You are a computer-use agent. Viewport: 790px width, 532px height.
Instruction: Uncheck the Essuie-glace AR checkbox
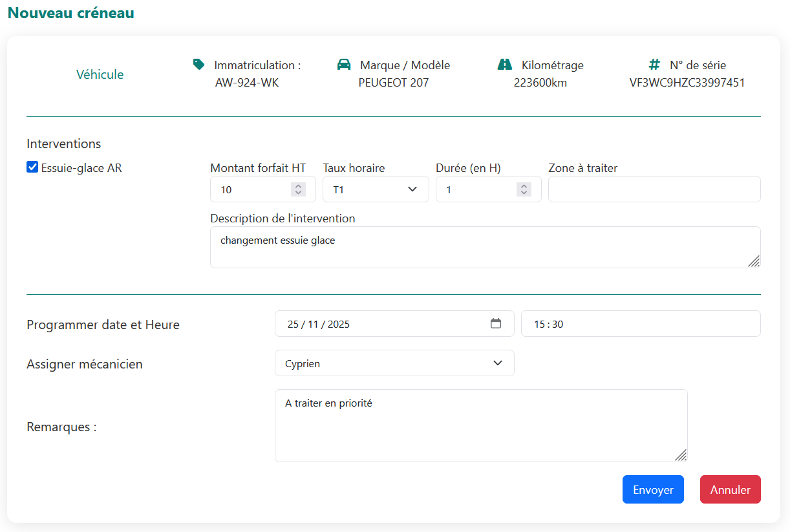pyautogui.click(x=32, y=167)
